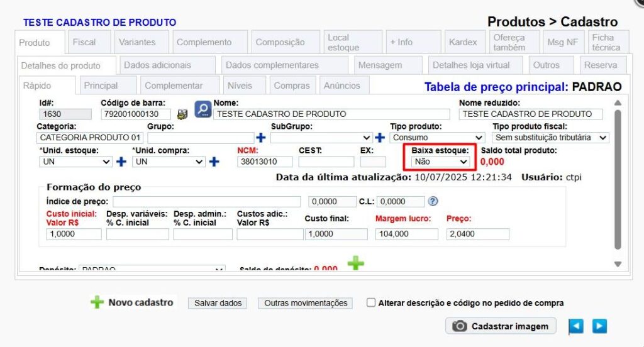Click the barcode generator icon beside Código de barra
The image size is (644, 347).
pos(183,114)
